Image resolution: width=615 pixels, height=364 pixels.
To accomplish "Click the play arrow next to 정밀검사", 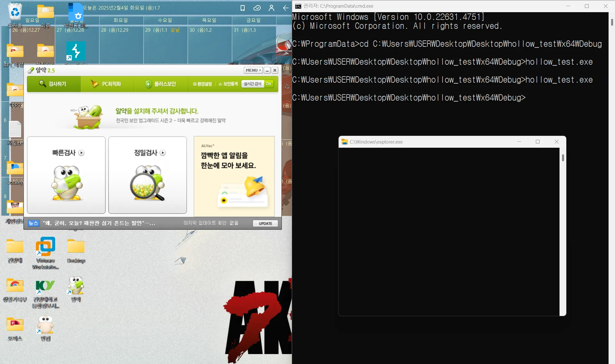I will 163,153.
